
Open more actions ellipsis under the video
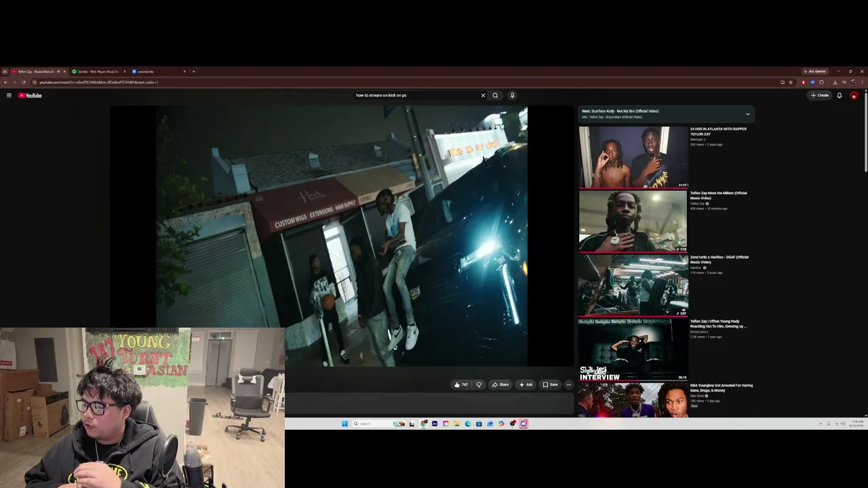click(x=569, y=385)
